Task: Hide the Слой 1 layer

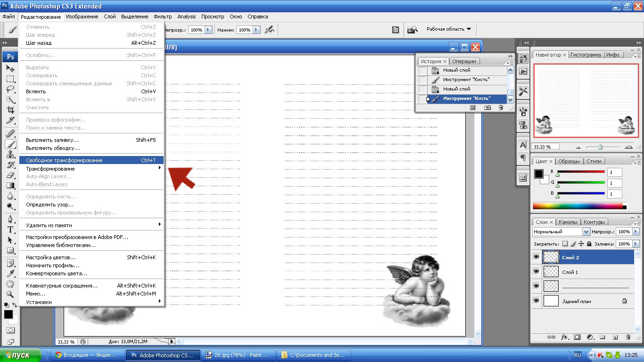Action: coord(536,272)
